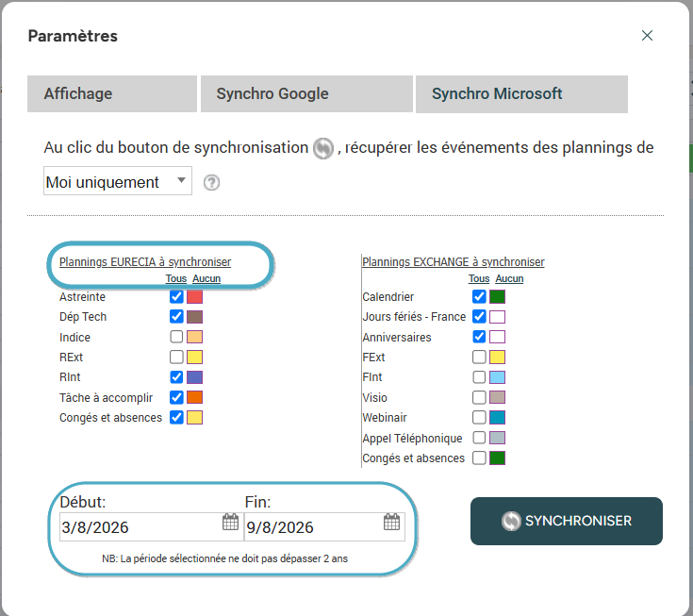
Task: Open the peach Indice color swatch
Action: [x=194, y=337]
